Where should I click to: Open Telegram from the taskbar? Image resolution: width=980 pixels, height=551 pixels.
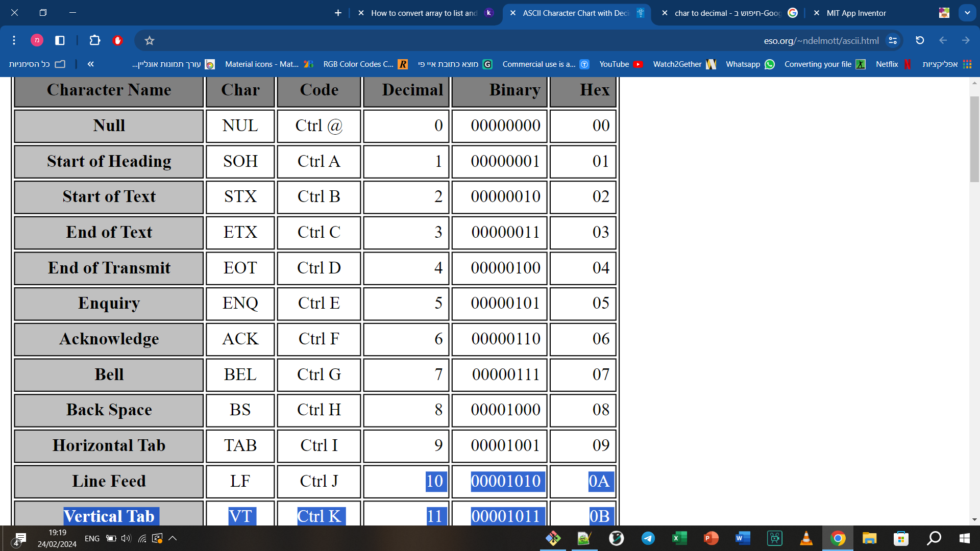pyautogui.click(x=648, y=538)
